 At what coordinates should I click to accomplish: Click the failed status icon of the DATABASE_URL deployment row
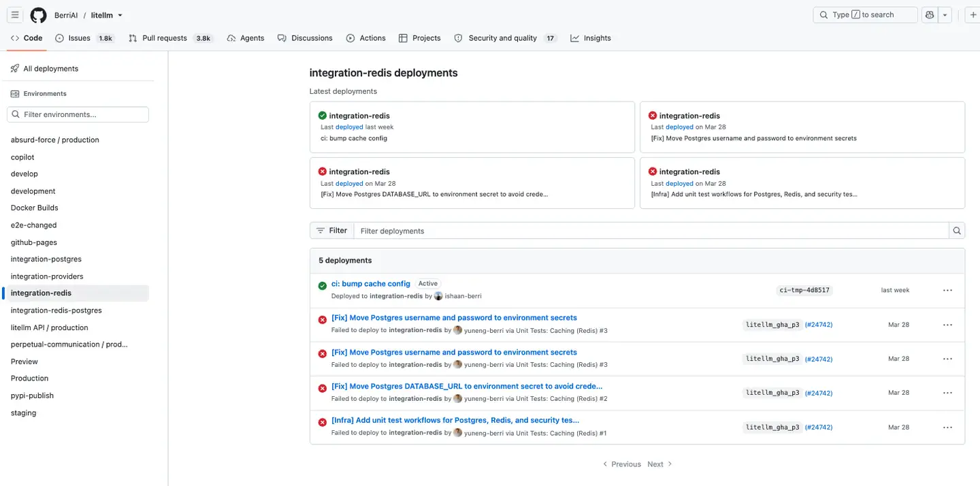coord(323,388)
